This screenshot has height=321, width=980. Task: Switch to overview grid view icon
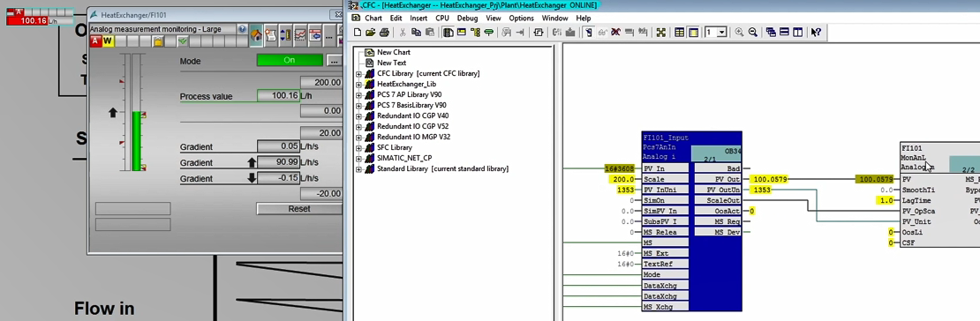coord(679,33)
